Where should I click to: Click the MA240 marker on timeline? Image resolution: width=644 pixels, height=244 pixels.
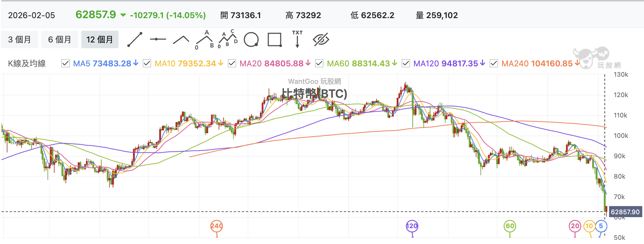[x=217, y=226]
